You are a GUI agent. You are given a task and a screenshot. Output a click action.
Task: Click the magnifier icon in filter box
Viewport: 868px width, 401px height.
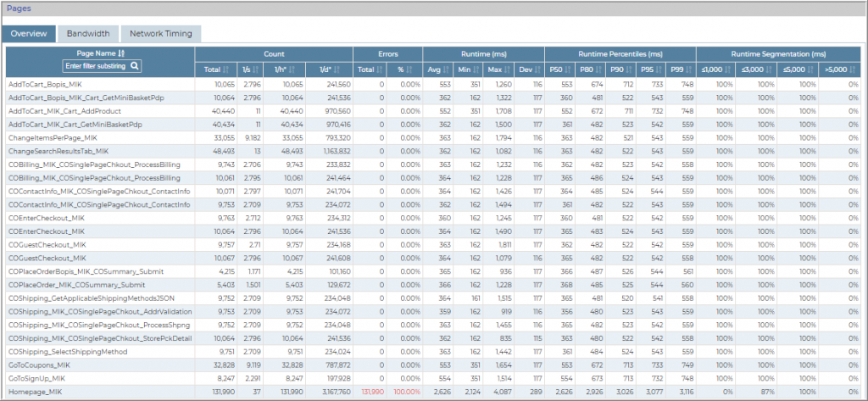pyautogui.click(x=134, y=66)
